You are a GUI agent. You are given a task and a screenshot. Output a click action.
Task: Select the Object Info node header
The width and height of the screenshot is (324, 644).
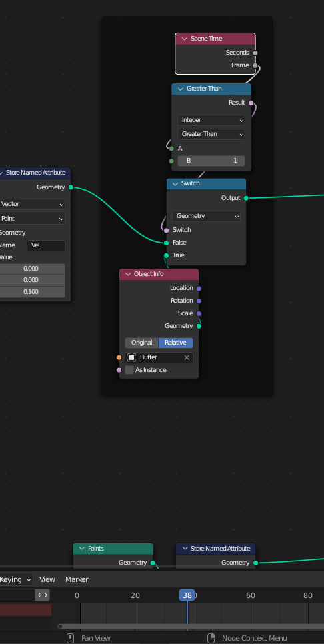pos(159,274)
